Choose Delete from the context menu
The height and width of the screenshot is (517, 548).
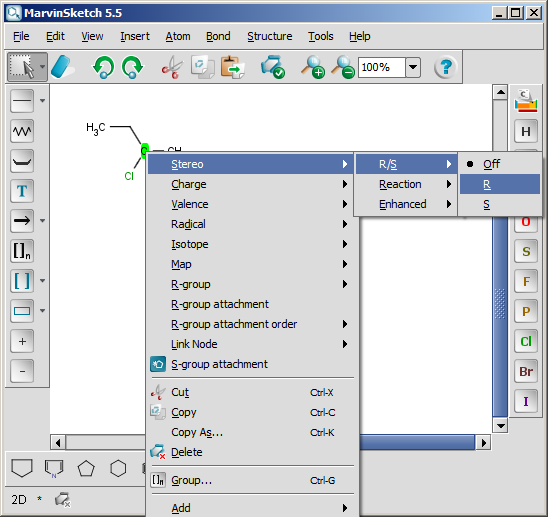coord(252,452)
